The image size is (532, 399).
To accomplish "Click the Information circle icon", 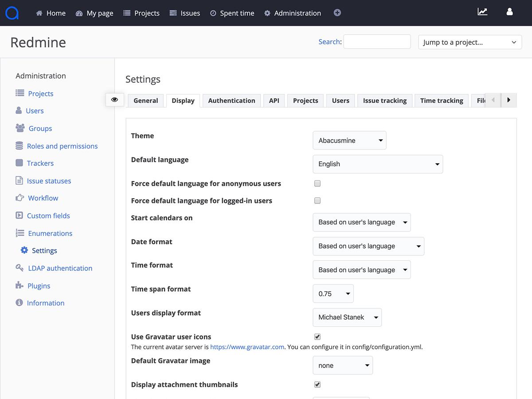I will [x=19, y=303].
